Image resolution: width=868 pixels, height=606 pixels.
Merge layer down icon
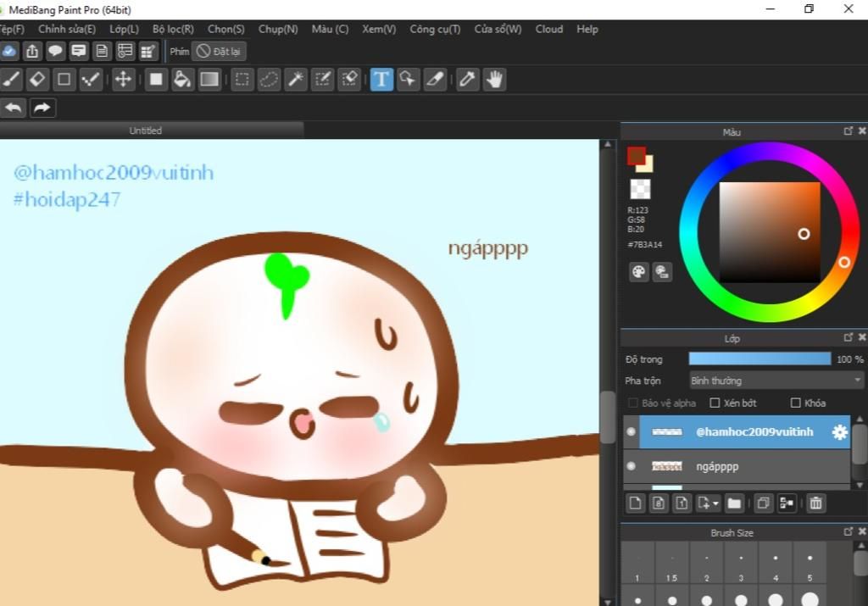(786, 503)
